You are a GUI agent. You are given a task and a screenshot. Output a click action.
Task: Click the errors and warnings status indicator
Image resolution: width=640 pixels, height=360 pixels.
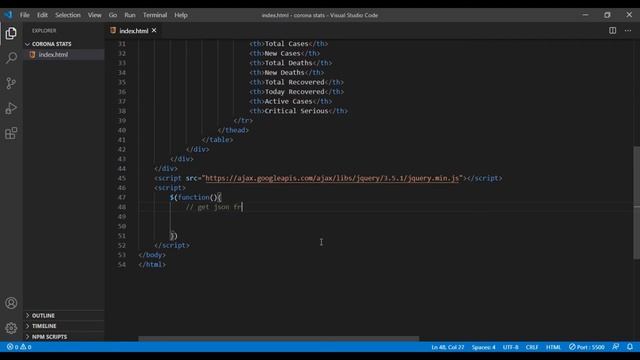19,347
